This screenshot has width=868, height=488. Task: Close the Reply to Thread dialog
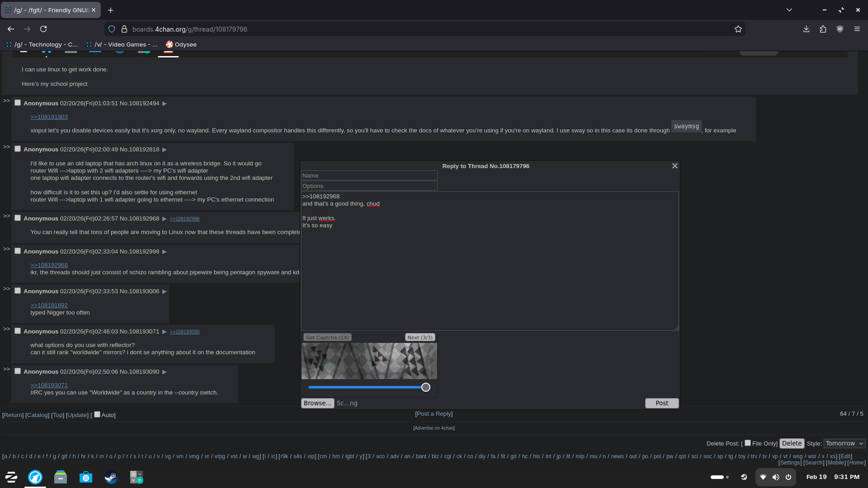point(675,166)
